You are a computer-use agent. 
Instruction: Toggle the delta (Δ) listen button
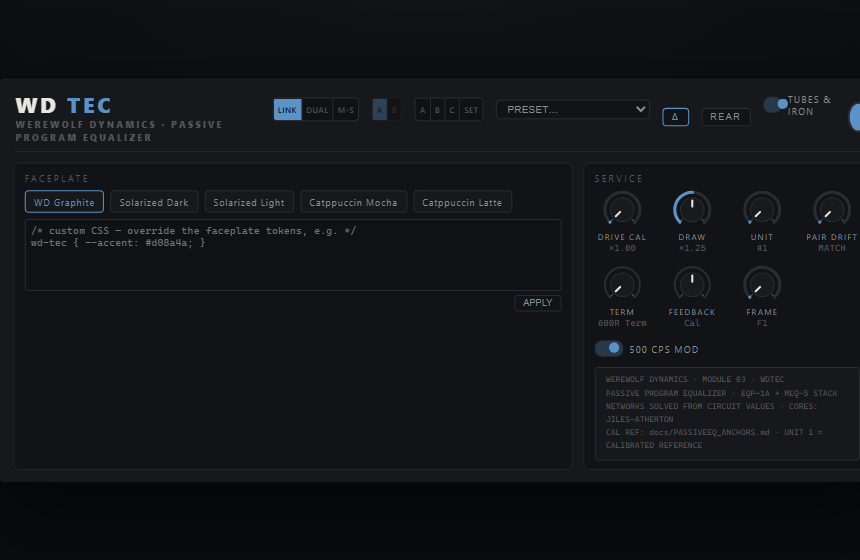coord(675,117)
